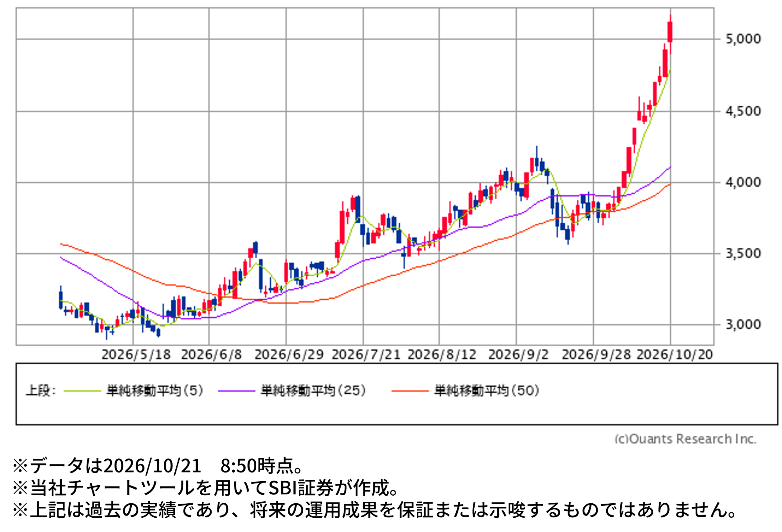This screenshot has height=532, width=782.
Task: Click the 2026/5/18 date label
Action: click(136, 355)
